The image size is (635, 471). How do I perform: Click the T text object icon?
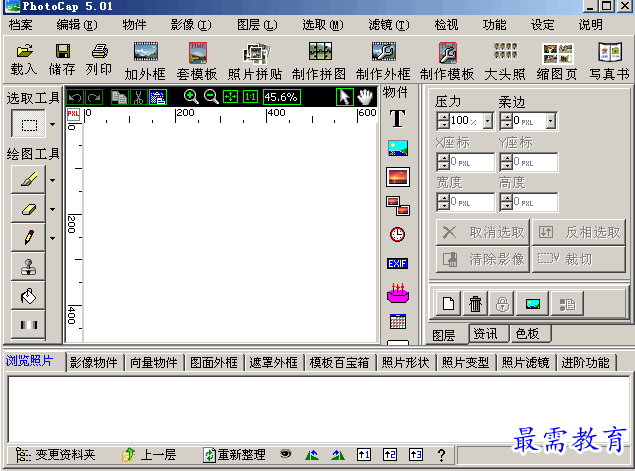click(x=398, y=119)
